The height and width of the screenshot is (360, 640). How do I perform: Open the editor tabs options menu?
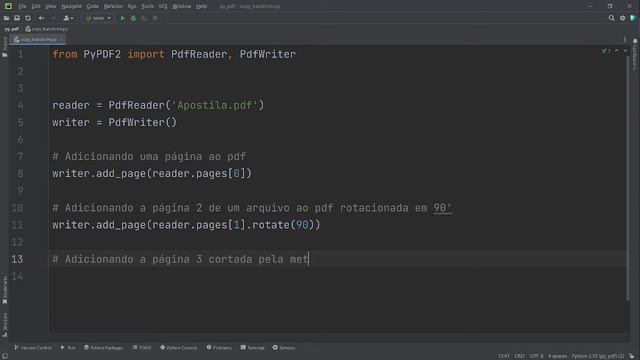(x=625, y=39)
